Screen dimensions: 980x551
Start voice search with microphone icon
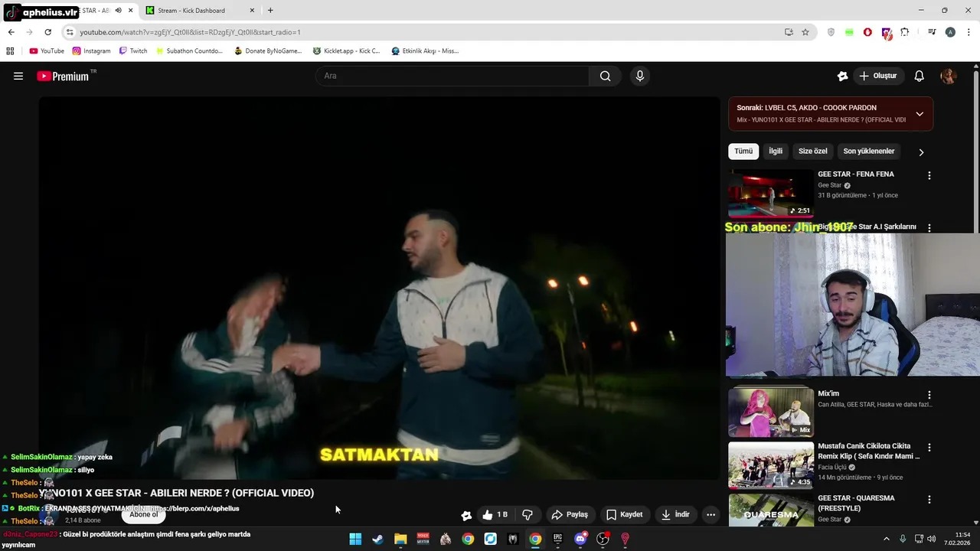pos(640,76)
